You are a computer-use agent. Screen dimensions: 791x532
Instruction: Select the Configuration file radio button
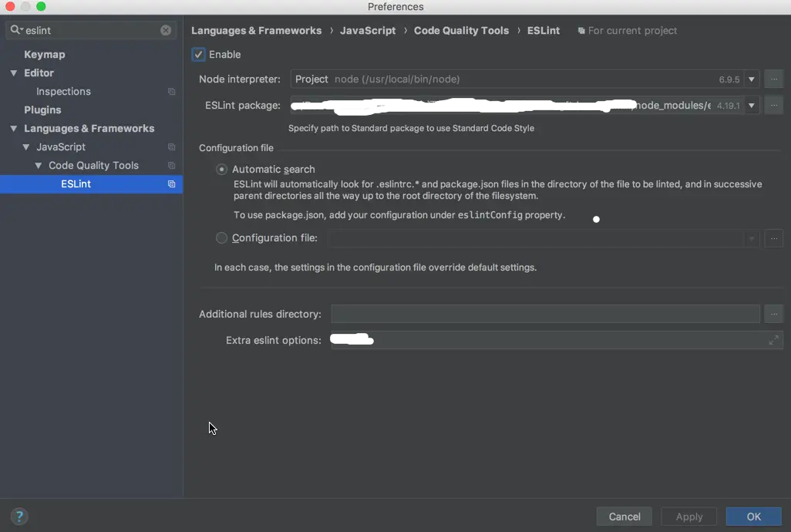[221, 238]
